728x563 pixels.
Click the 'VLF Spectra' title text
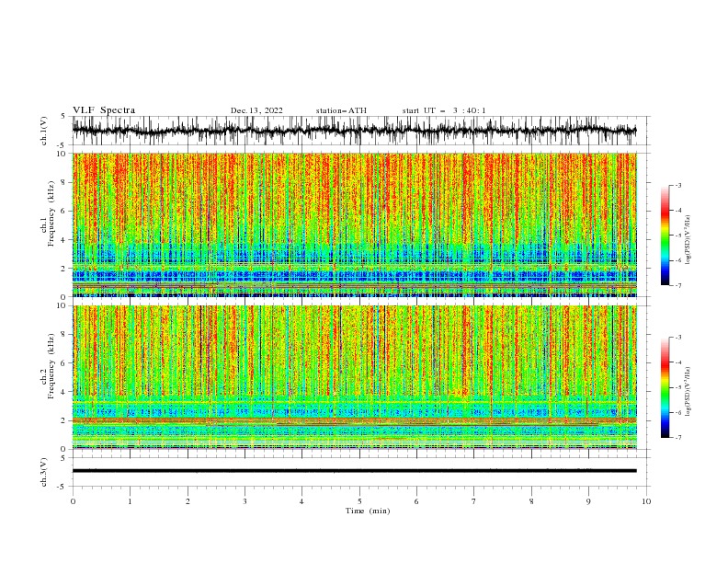point(104,110)
